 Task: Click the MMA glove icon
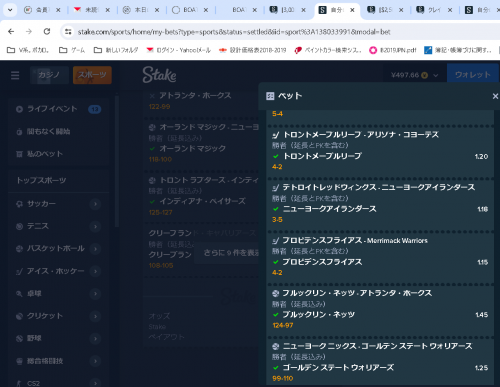tap(19, 361)
